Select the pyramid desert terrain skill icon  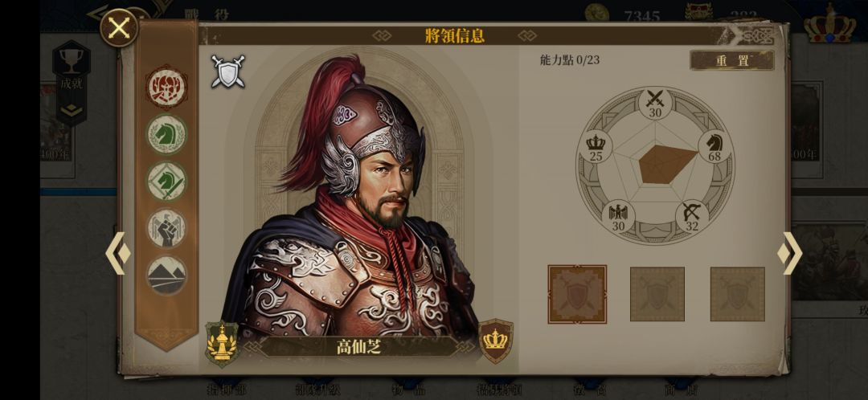[x=166, y=275]
